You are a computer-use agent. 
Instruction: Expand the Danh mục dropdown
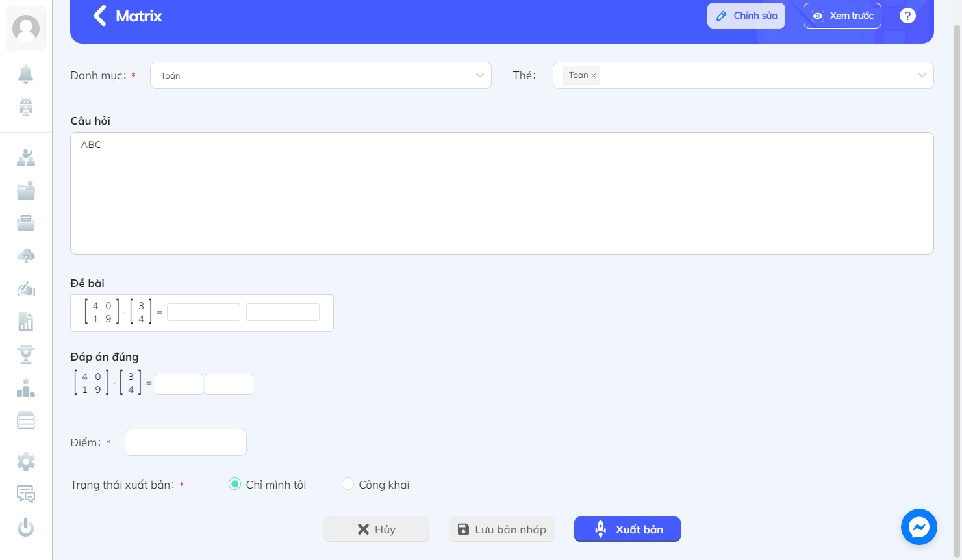click(x=321, y=75)
